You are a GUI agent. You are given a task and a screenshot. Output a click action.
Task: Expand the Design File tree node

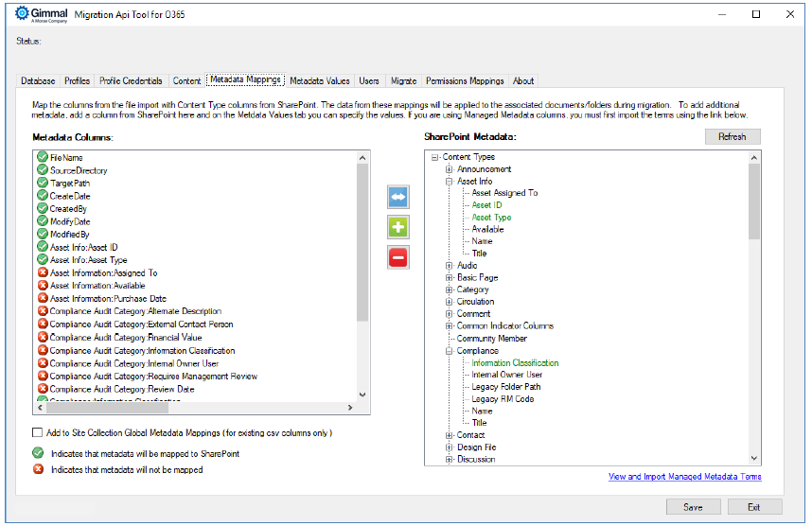(x=449, y=447)
